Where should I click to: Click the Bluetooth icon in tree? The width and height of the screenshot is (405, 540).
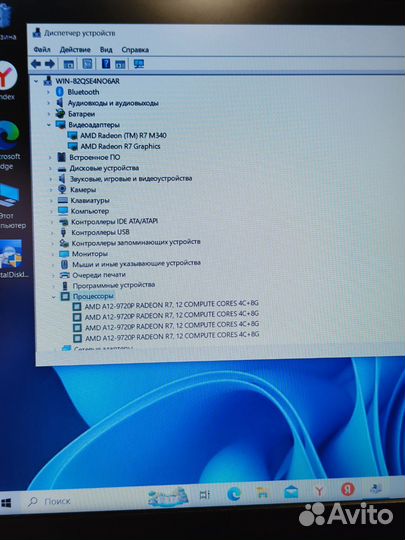pos(60,92)
